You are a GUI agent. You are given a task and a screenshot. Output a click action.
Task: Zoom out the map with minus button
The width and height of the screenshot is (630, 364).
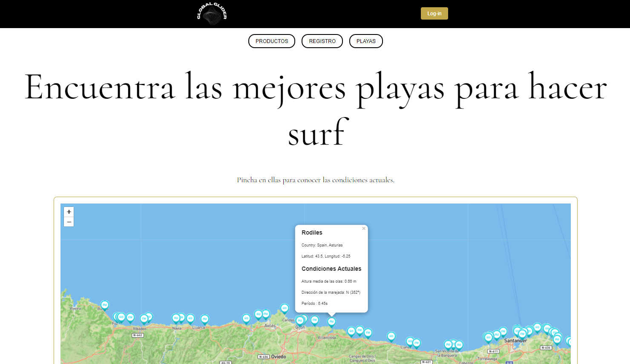tap(69, 222)
